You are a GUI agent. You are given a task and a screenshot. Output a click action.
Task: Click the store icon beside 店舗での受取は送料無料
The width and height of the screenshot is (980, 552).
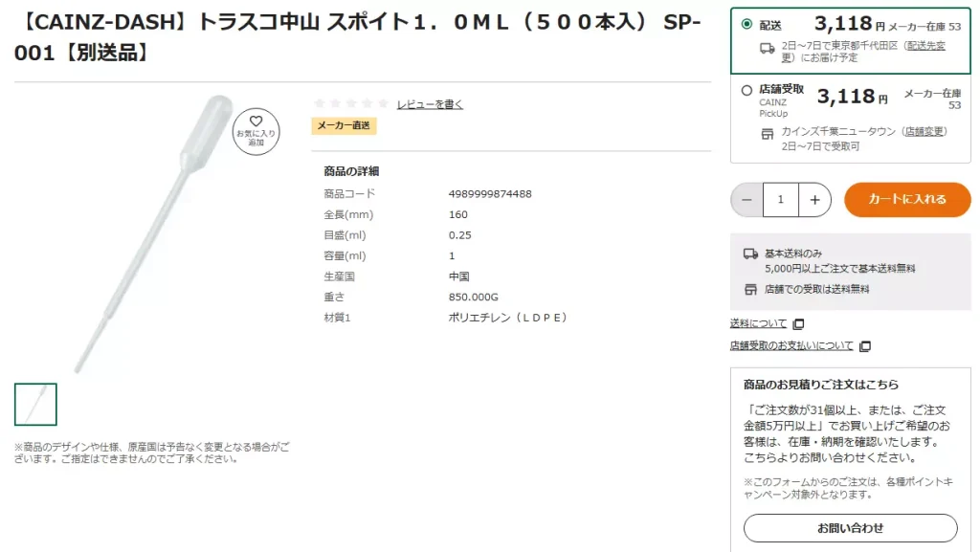pos(751,289)
